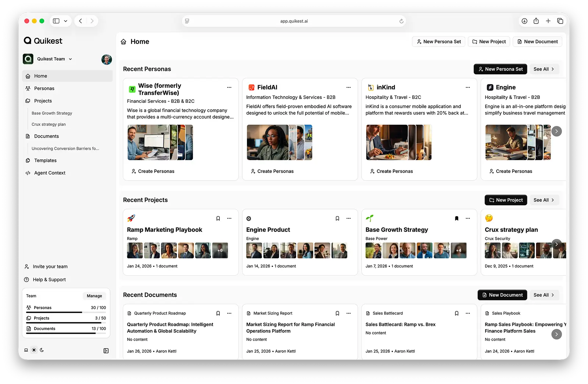Bookmark the Market Sizing Report document
588x384 pixels.
tap(337, 314)
